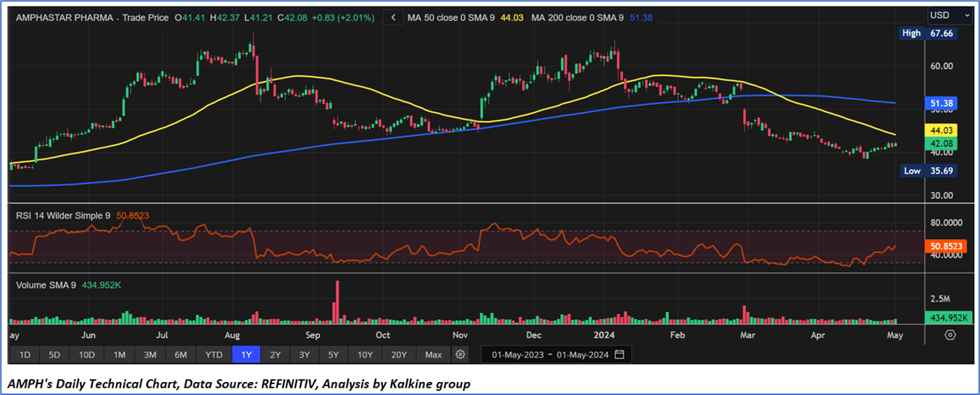Select the 20Y time range
980x395 pixels.
pos(399,354)
